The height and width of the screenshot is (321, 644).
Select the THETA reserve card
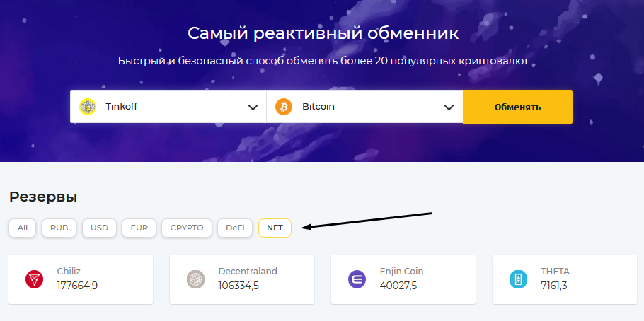tap(565, 279)
